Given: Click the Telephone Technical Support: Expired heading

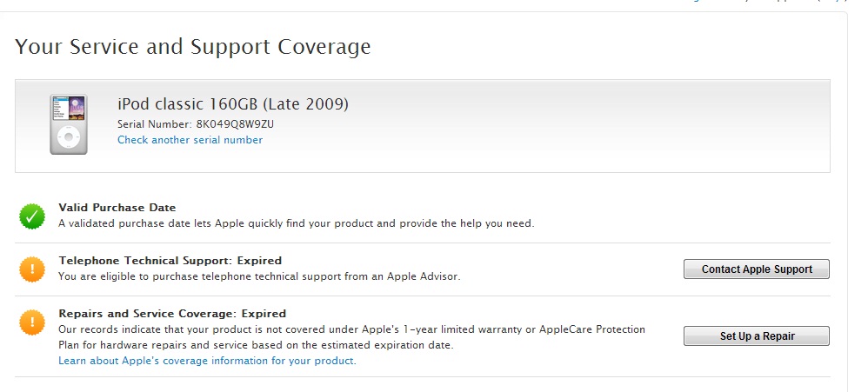Looking at the screenshot, I should coord(170,260).
